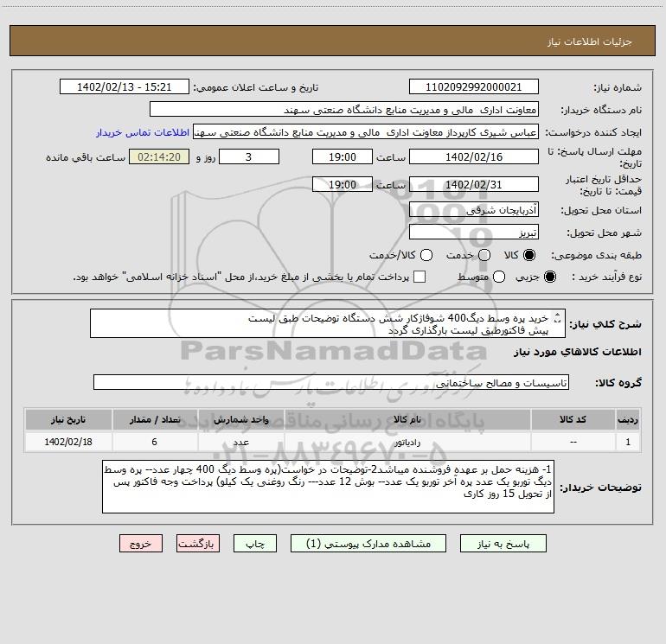
Task: Click the remaining time 02:14:20 field
Action: pyautogui.click(x=159, y=156)
